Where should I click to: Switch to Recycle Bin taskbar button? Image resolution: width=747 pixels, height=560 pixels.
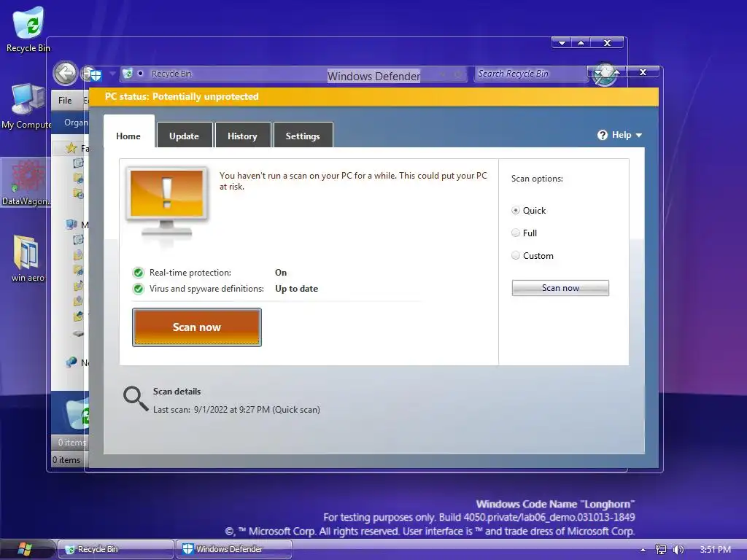pyautogui.click(x=116, y=549)
